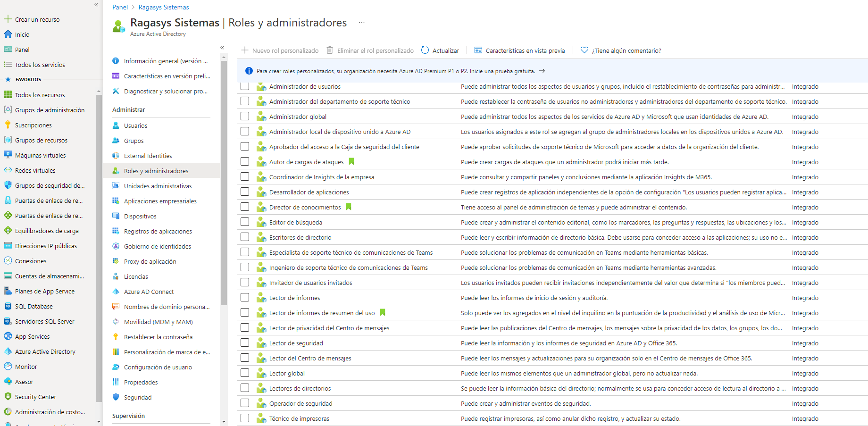Open the more options ellipsis by title
The width and height of the screenshot is (868, 426).
[362, 23]
